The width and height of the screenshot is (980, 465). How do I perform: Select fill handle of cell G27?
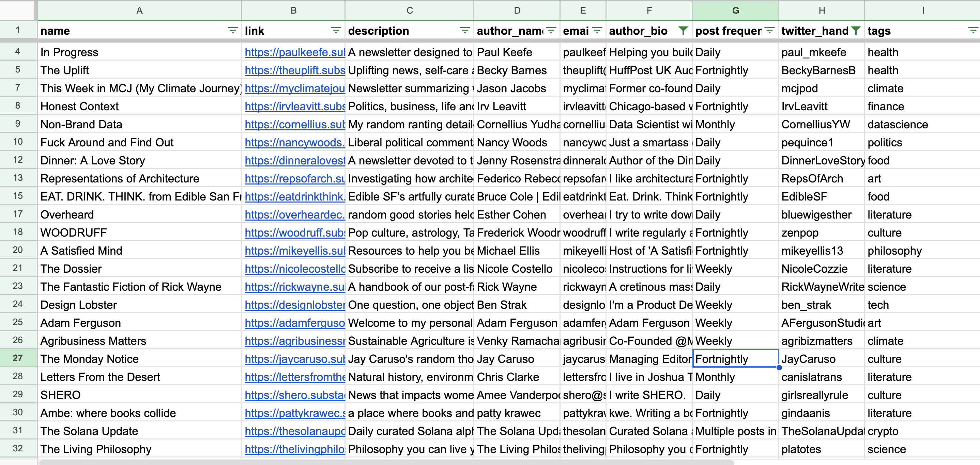point(779,367)
